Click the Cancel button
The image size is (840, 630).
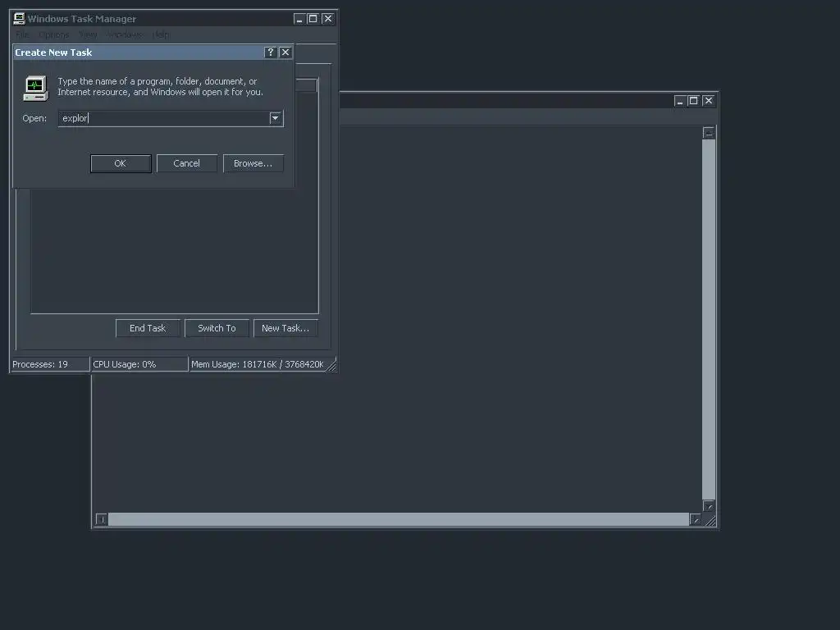pos(186,163)
